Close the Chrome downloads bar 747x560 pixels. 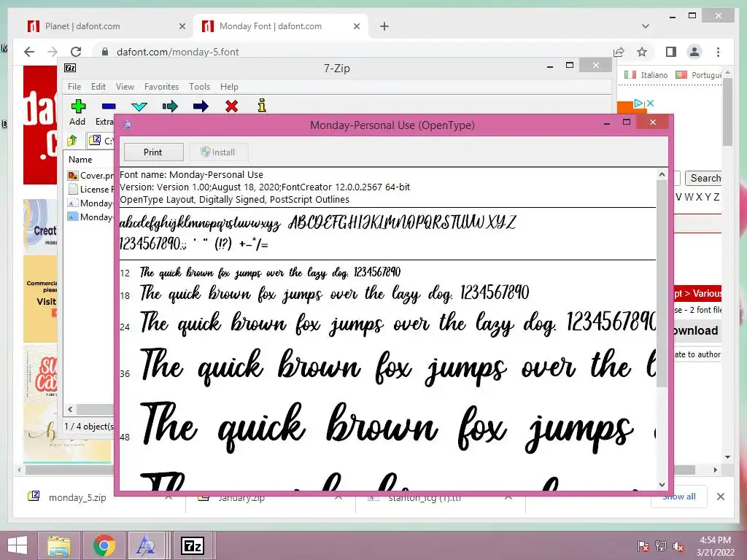tap(720, 497)
